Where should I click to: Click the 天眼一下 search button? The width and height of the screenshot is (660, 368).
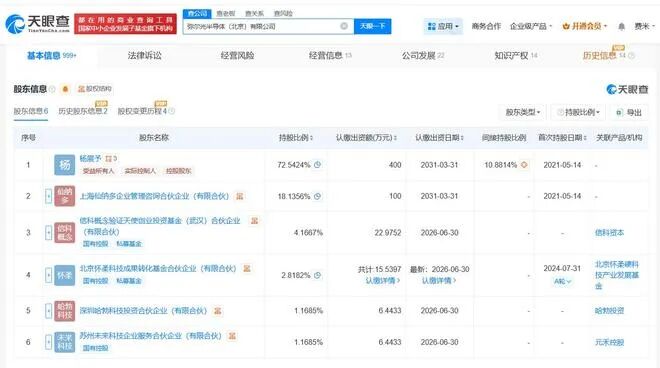(373, 26)
